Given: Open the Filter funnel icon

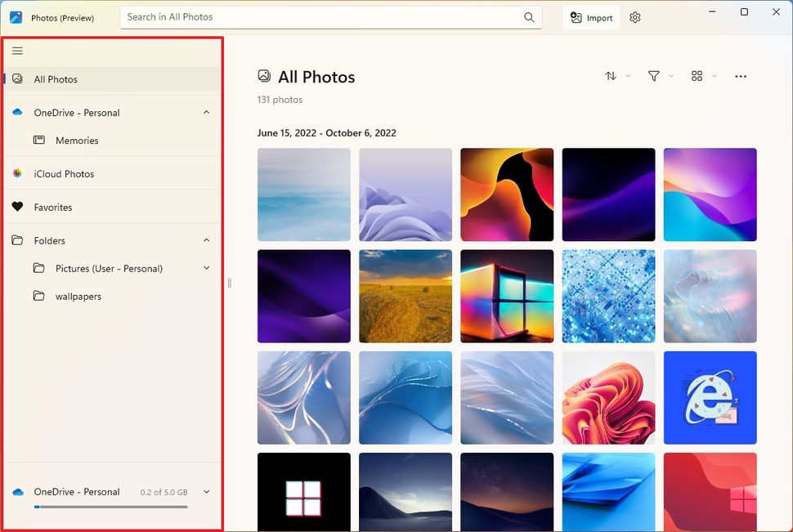Looking at the screenshot, I should point(654,76).
